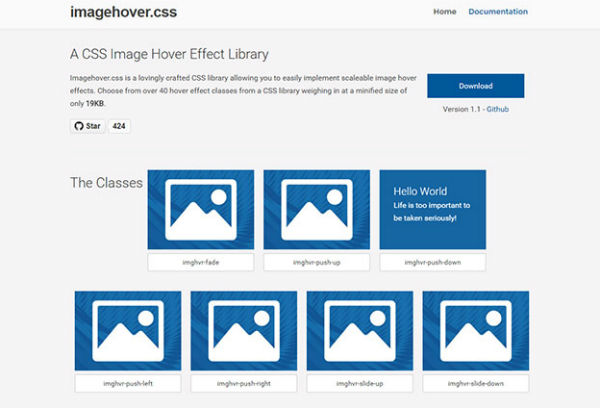Click the imghvr-push-left class label

click(x=128, y=383)
